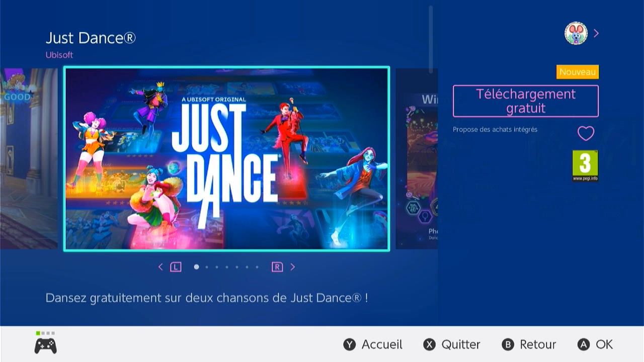The height and width of the screenshot is (362, 644).
Task: Click the Y button icon
Action: pyautogui.click(x=349, y=344)
